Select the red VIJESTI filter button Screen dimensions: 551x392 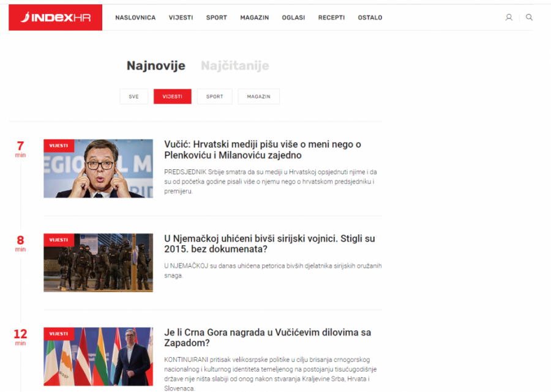pyautogui.click(x=172, y=97)
